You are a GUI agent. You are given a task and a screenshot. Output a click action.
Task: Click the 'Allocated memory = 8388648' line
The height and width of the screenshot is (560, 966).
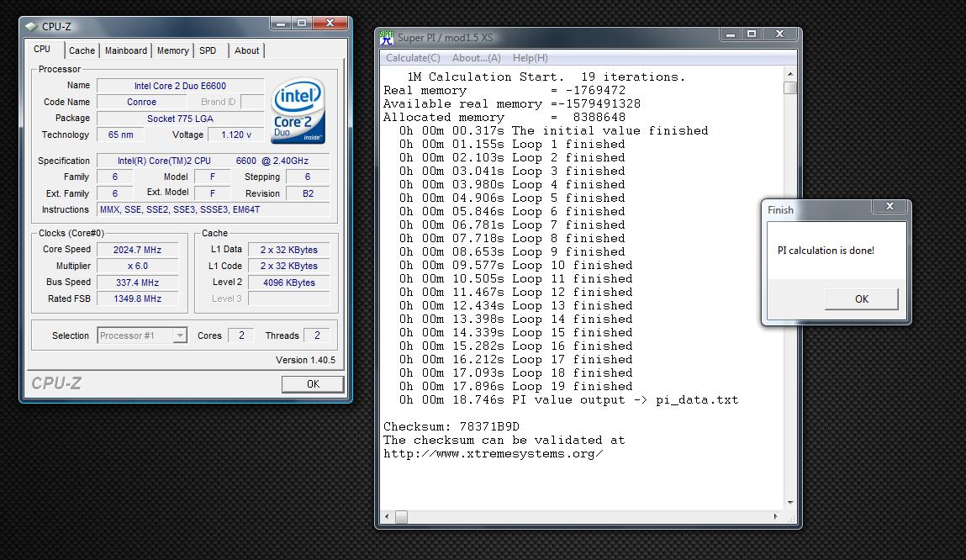(504, 117)
